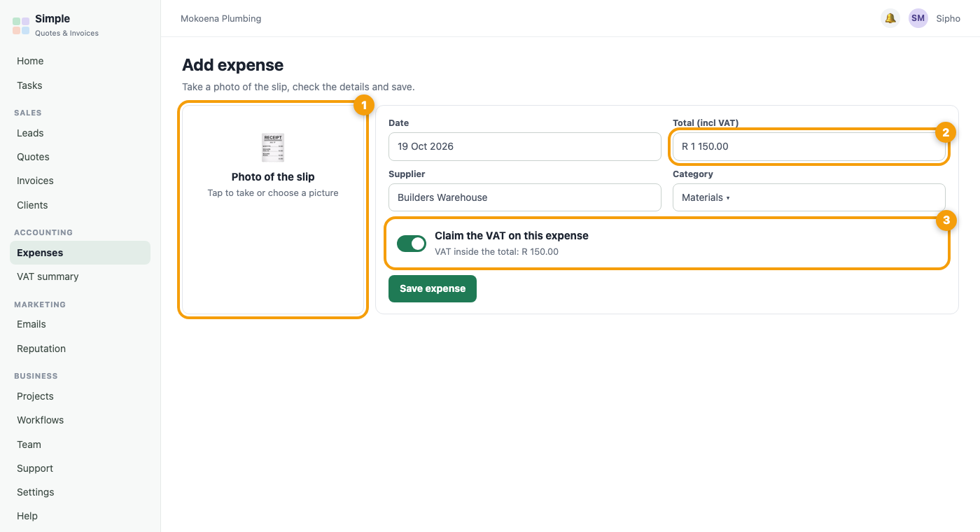
Task: Open the Category dropdown showing Materials
Action: click(809, 197)
